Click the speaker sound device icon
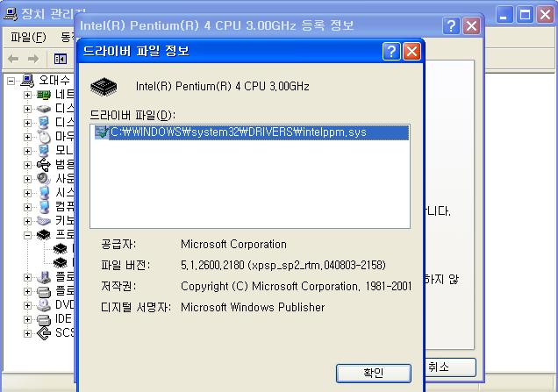Screen dimensions: 558x392 click(44, 179)
